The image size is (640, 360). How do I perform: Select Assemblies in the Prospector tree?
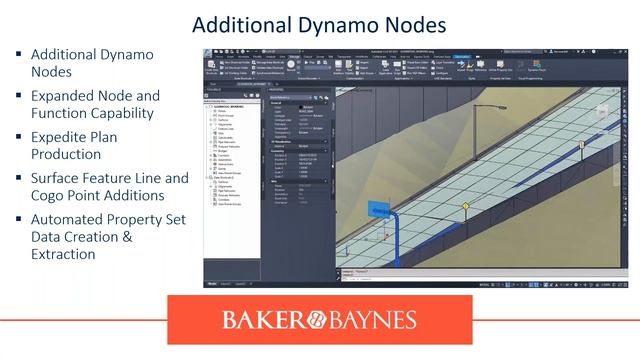[225, 160]
